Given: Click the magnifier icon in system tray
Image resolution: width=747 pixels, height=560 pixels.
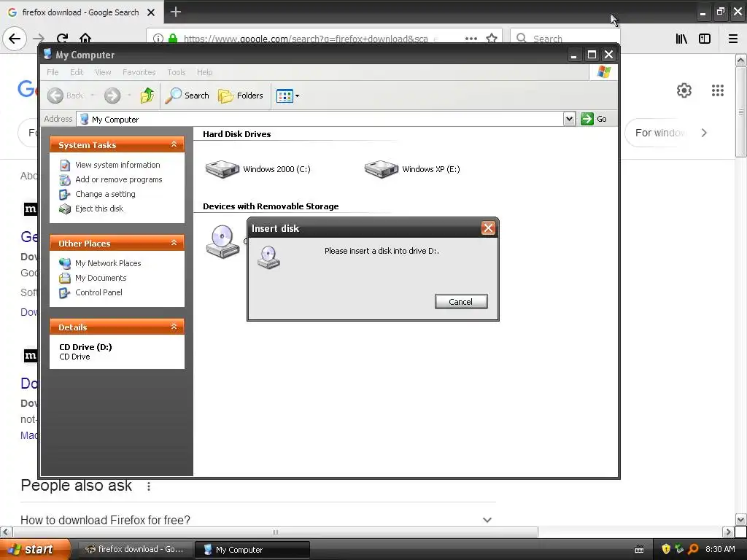Looking at the screenshot, I should coord(693,549).
